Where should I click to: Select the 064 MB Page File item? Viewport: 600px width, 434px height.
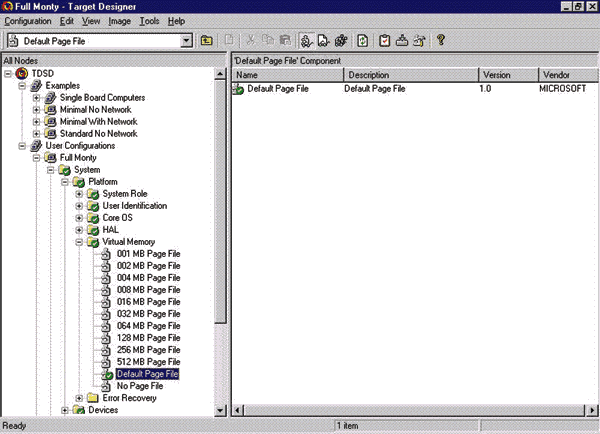coord(148,325)
